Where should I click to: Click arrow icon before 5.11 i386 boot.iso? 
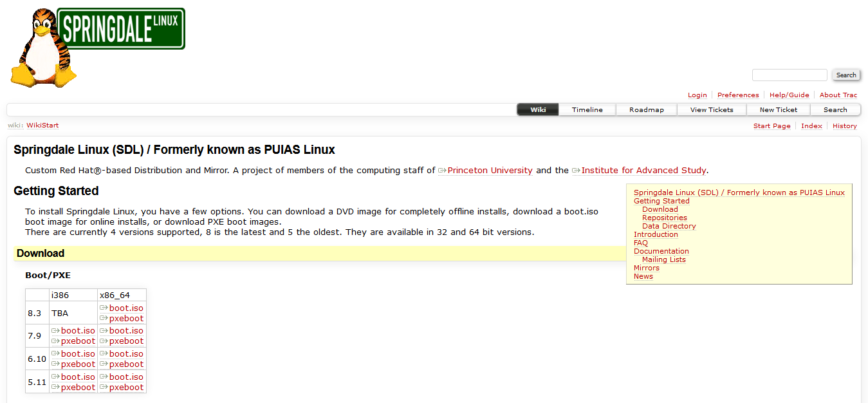coord(57,377)
